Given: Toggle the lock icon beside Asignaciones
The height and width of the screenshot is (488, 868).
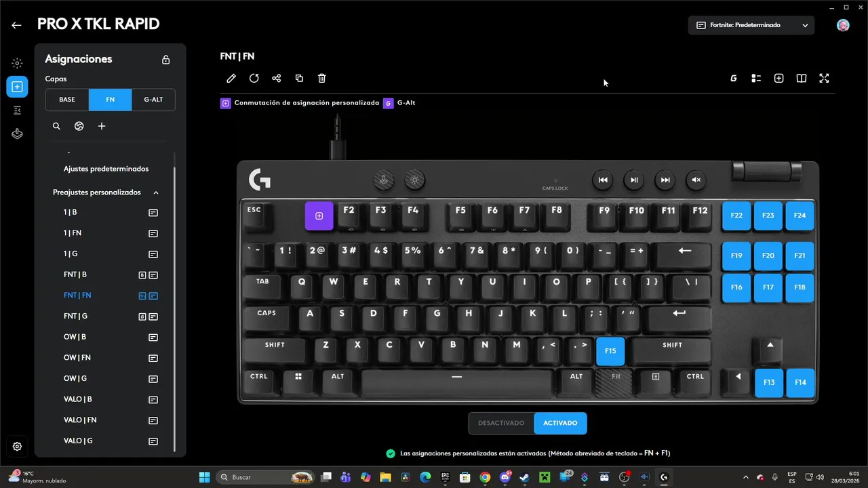Looking at the screenshot, I should (165, 60).
